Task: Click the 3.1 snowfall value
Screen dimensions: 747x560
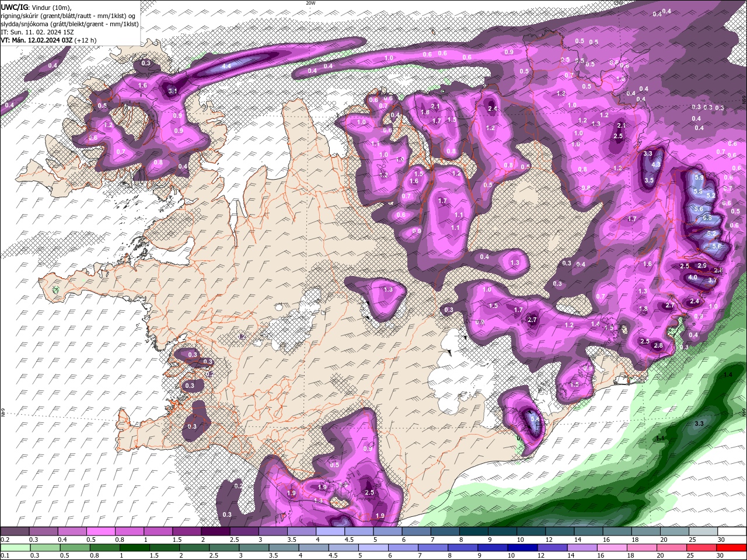Action: [173, 91]
